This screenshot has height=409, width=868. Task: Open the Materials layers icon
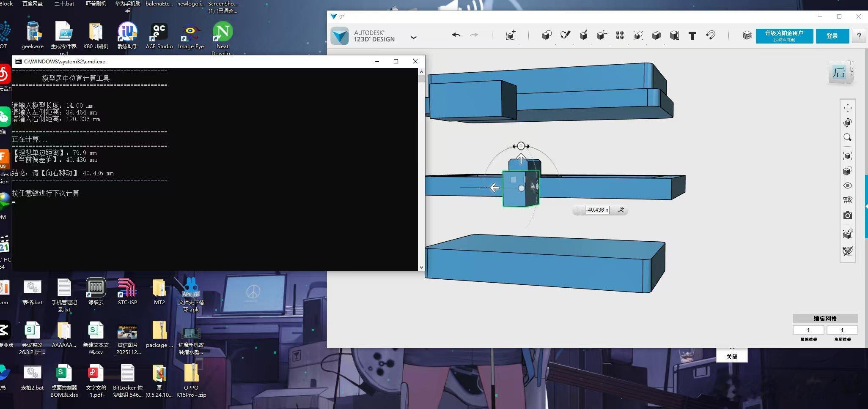(x=747, y=35)
